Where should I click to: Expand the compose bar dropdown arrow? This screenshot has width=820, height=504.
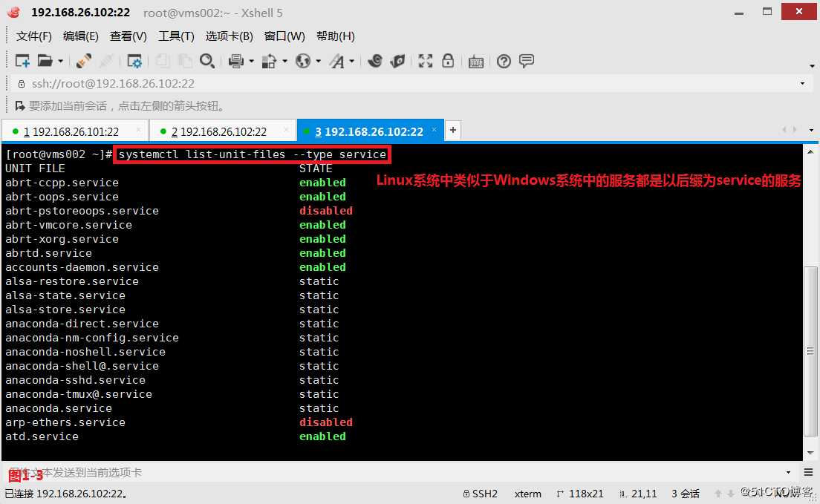[x=788, y=473]
